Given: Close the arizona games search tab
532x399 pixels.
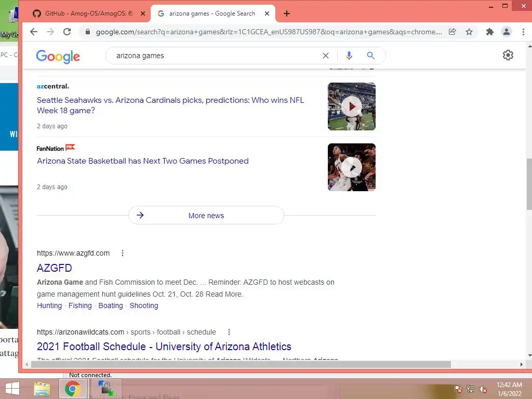Looking at the screenshot, I should pyautogui.click(x=267, y=14).
